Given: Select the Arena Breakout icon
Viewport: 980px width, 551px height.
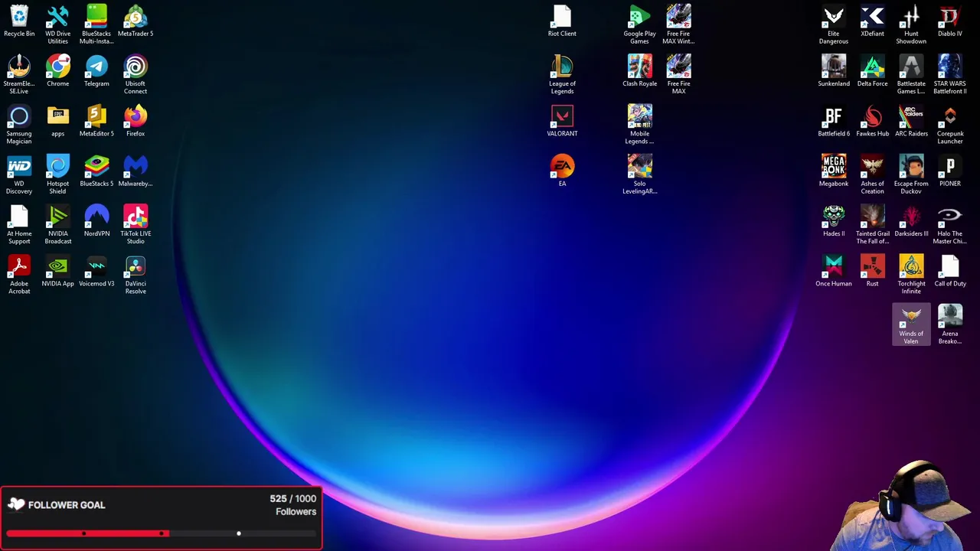Looking at the screenshot, I should click(950, 316).
